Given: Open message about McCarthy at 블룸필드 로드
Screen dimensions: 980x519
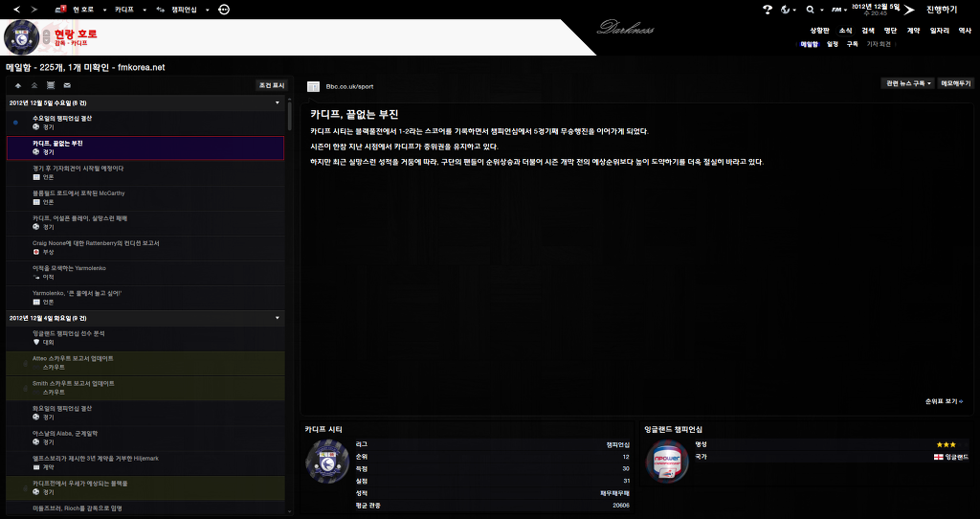Looking at the screenshot, I should tap(145, 198).
